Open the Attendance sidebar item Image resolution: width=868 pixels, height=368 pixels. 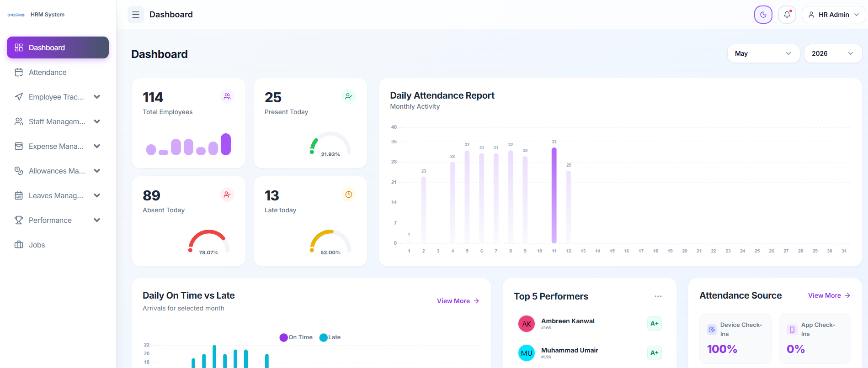coord(58,72)
